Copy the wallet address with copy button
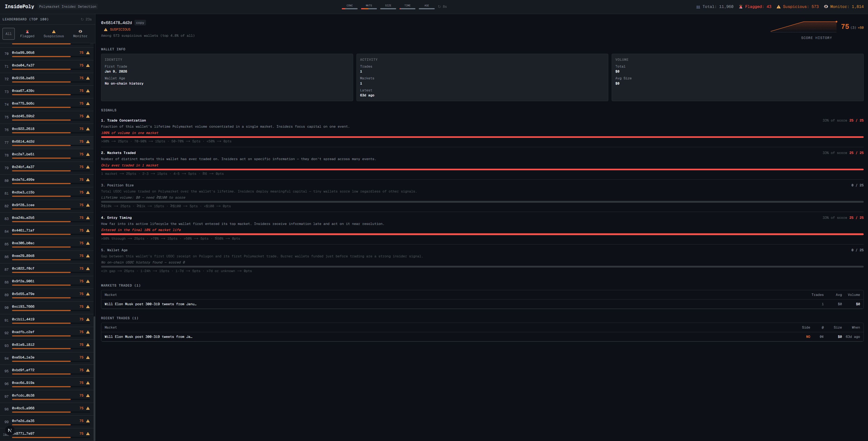The height and width of the screenshot is (441, 868). [140, 23]
